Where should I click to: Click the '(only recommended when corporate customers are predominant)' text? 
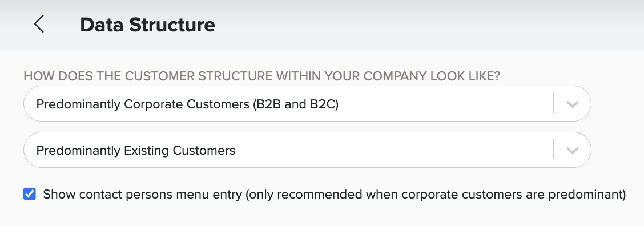[x=436, y=195]
